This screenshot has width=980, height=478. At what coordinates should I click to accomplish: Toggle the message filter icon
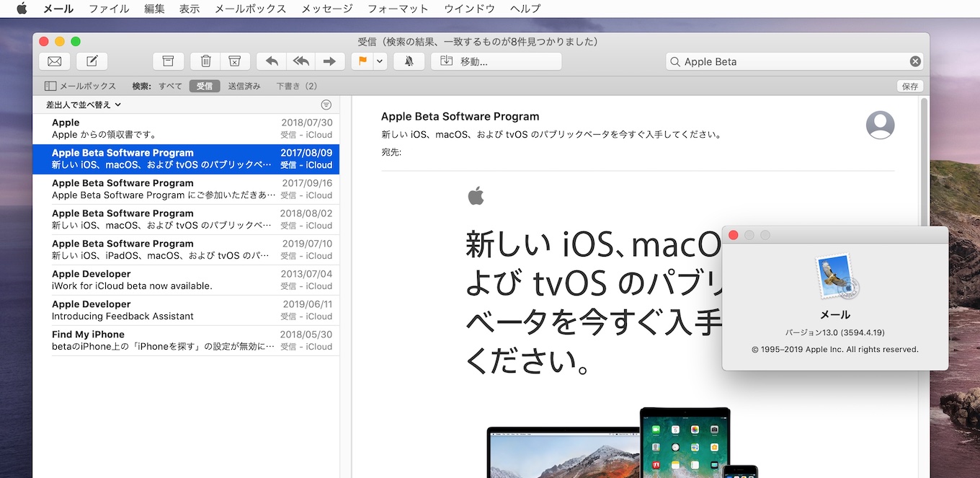click(x=326, y=105)
